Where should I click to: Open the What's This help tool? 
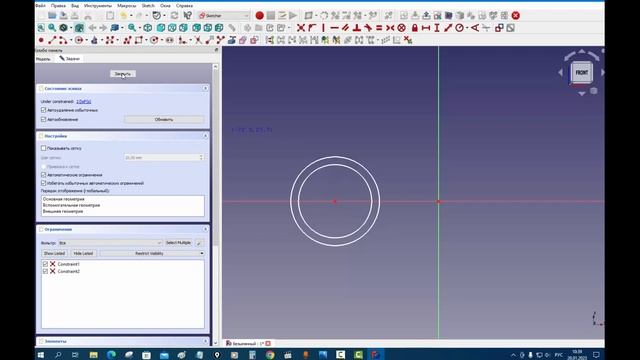[x=187, y=16]
